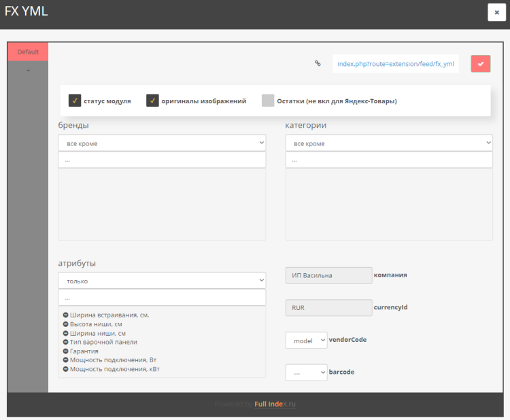Viewport: 510px width, 420px height.
Task: Click the chain link icon beside feed URL
Action: pyautogui.click(x=317, y=64)
